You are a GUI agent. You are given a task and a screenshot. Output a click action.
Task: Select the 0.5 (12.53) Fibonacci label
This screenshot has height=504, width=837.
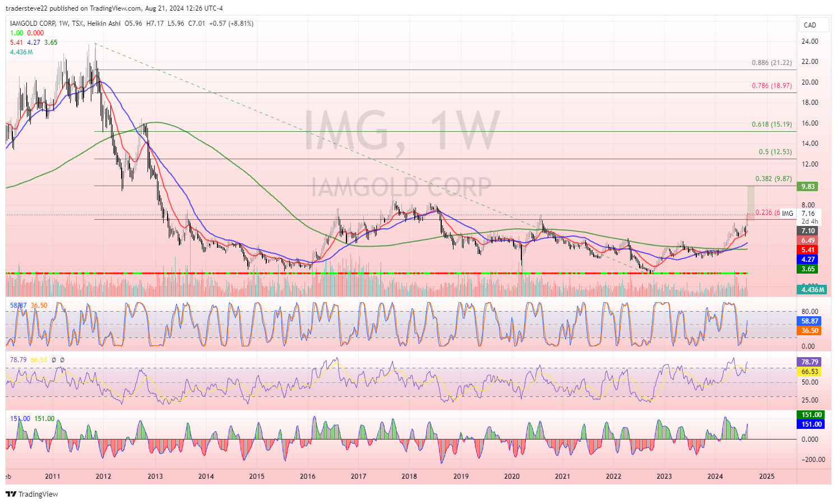pyautogui.click(x=775, y=152)
